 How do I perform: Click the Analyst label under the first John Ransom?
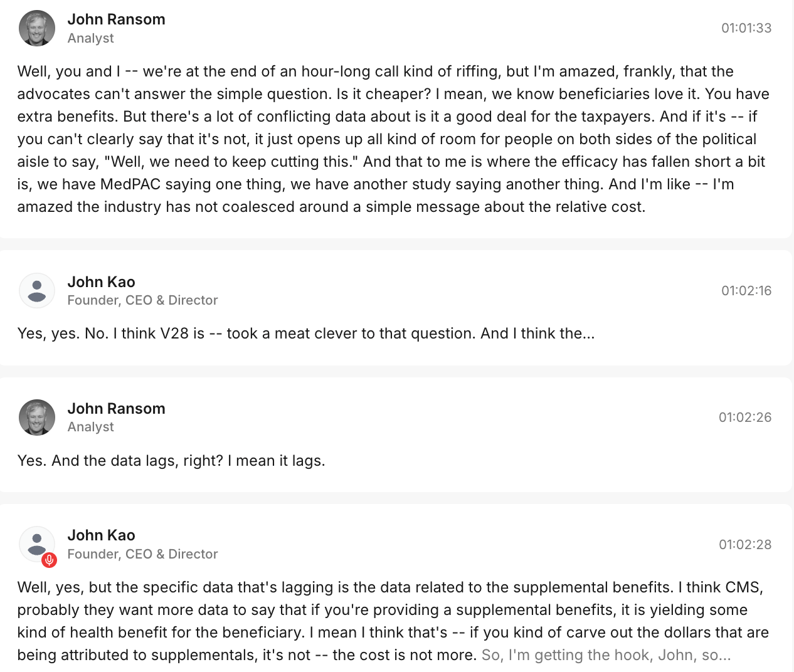click(x=90, y=38)
